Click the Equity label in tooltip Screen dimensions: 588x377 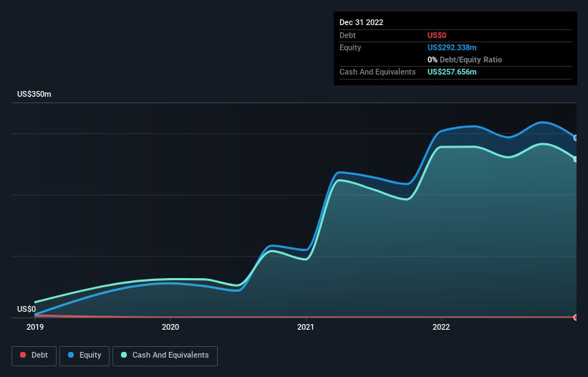(350, 47)
